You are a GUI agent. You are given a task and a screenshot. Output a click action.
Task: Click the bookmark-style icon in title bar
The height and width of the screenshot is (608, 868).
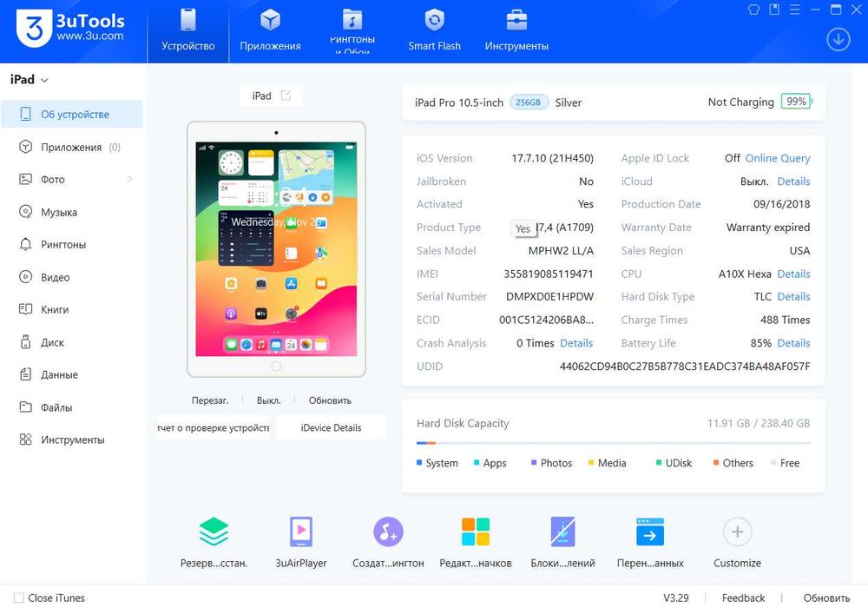coord(774,10)
